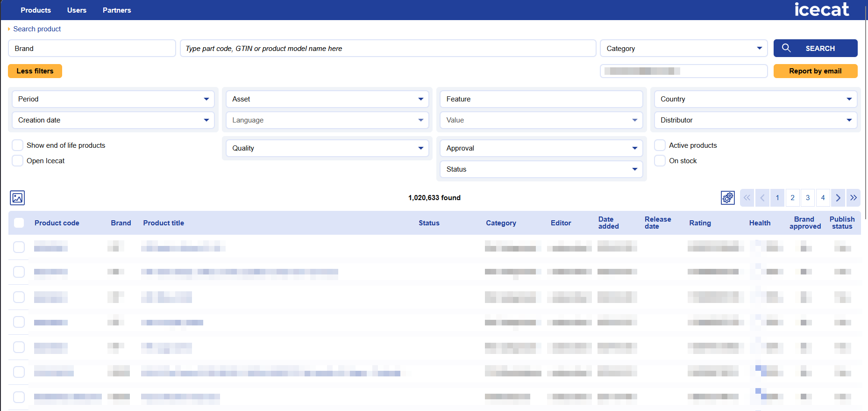Open the Creation date dropdown
Viewport: 868px width, 411px height.
[113, 120]
